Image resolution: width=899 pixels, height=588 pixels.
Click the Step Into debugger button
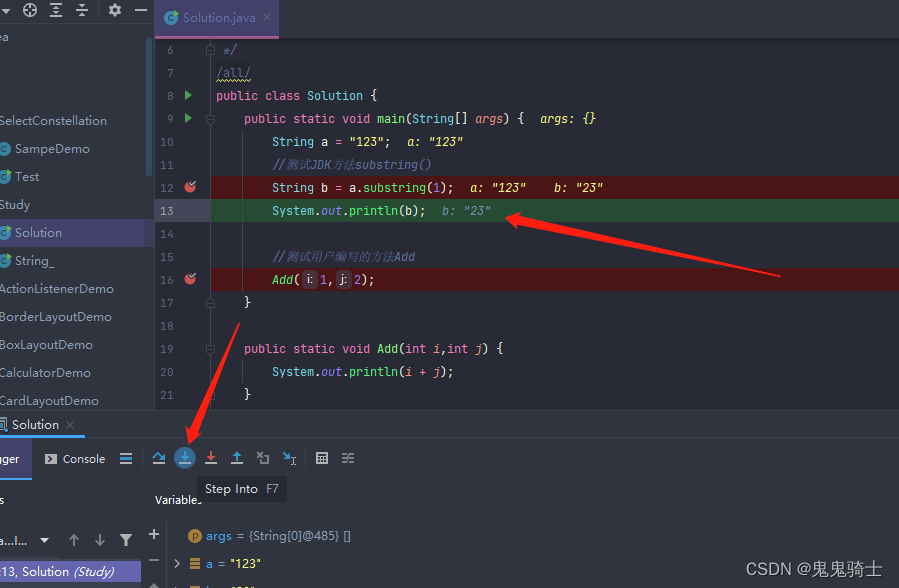(x=185, y=458)
